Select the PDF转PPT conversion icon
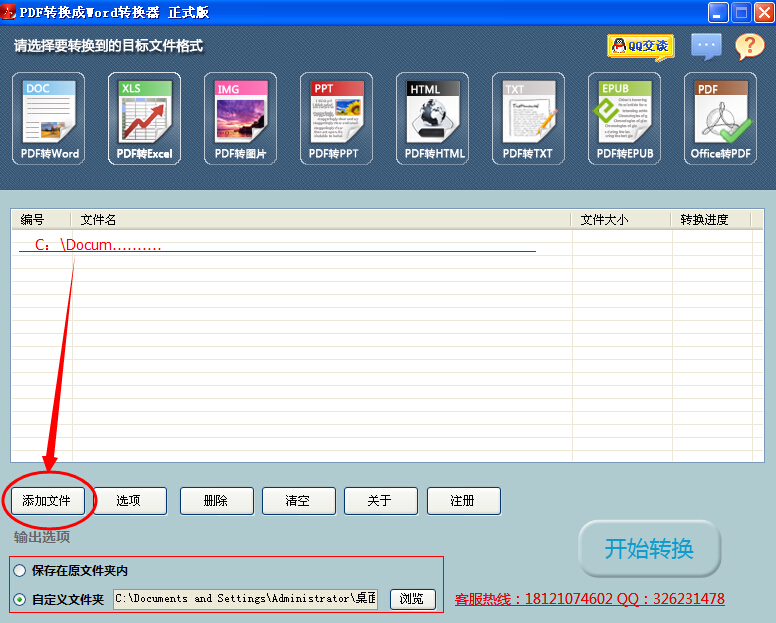Screen dimensions: 776x623 (337, 118)
